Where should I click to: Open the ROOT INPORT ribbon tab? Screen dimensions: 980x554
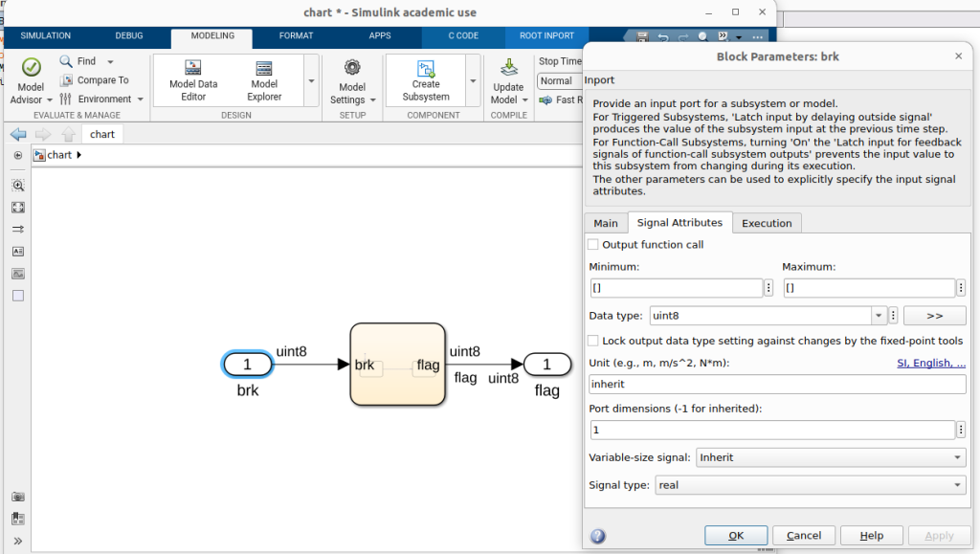[546, 35]
